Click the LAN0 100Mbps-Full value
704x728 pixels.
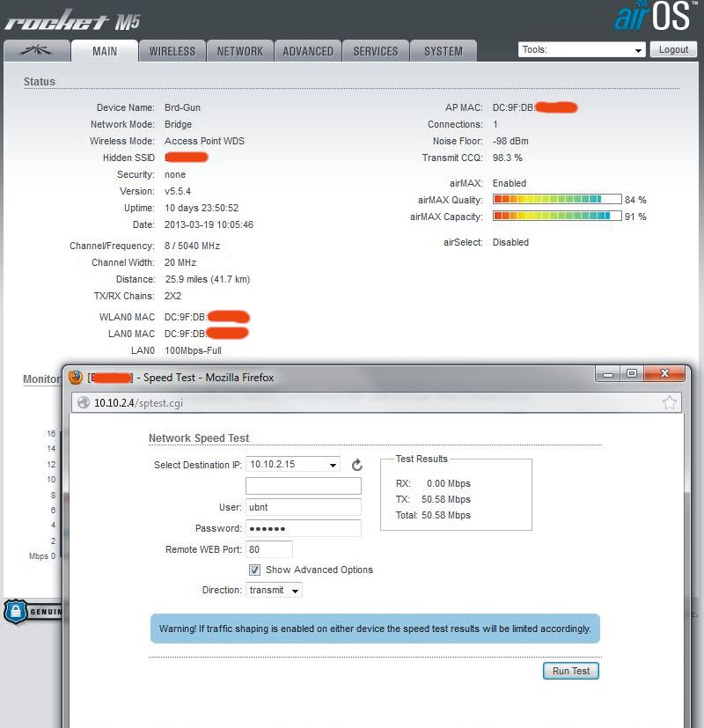click(x=193, y=350)
